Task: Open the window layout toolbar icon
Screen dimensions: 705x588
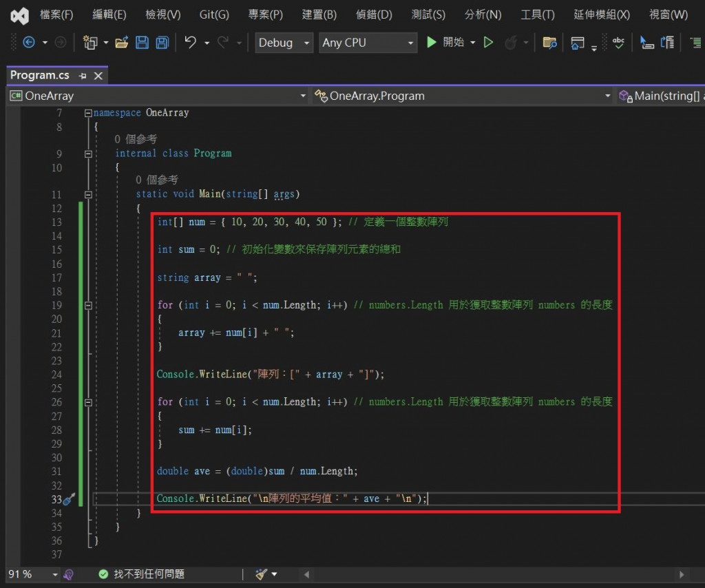Action: point(578,43)
